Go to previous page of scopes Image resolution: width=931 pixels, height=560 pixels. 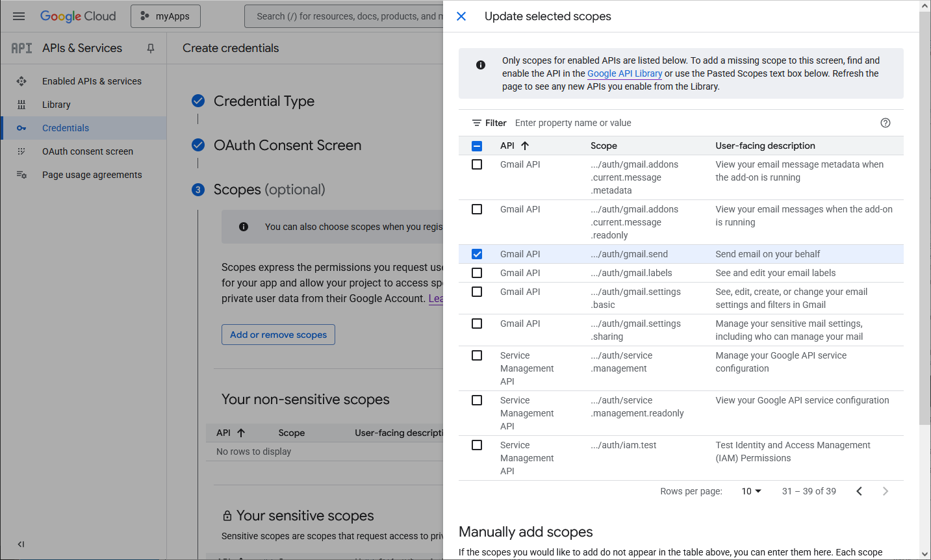[x=859, y=491]
